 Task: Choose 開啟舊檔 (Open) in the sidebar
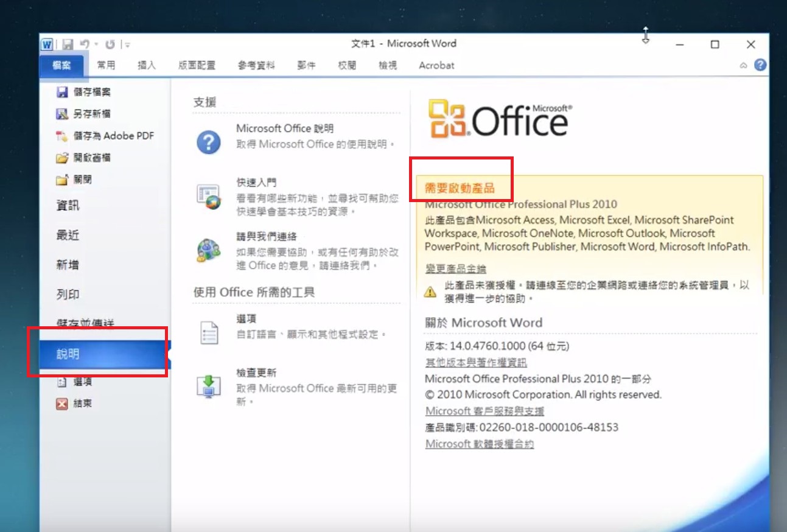[83, 158]
